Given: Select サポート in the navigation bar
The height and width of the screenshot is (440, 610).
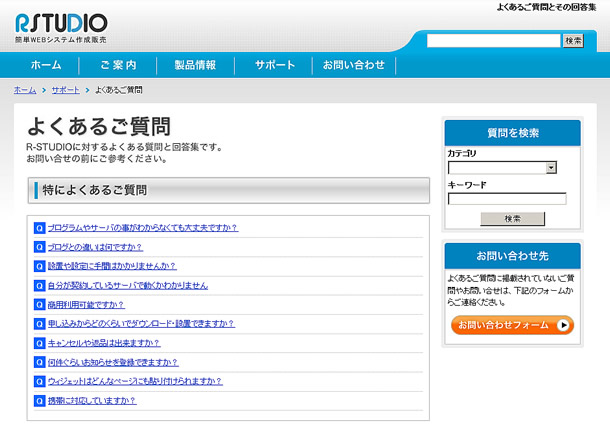Looking at the screenshot, I should pyautogui.click(x=274, y=65).
